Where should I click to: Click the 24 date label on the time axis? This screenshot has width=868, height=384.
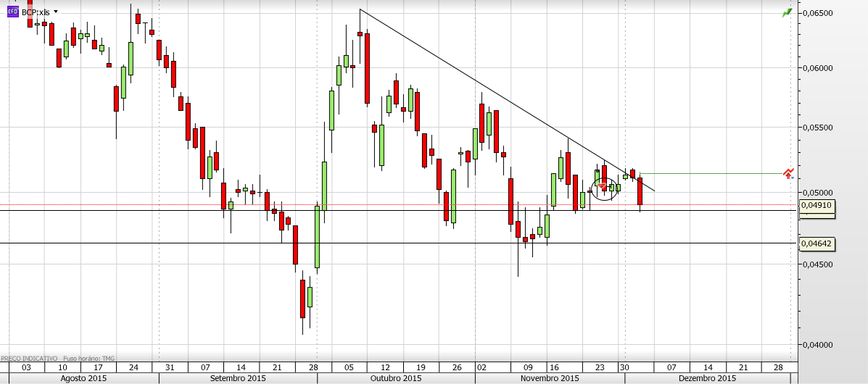[x=133, y=367]
